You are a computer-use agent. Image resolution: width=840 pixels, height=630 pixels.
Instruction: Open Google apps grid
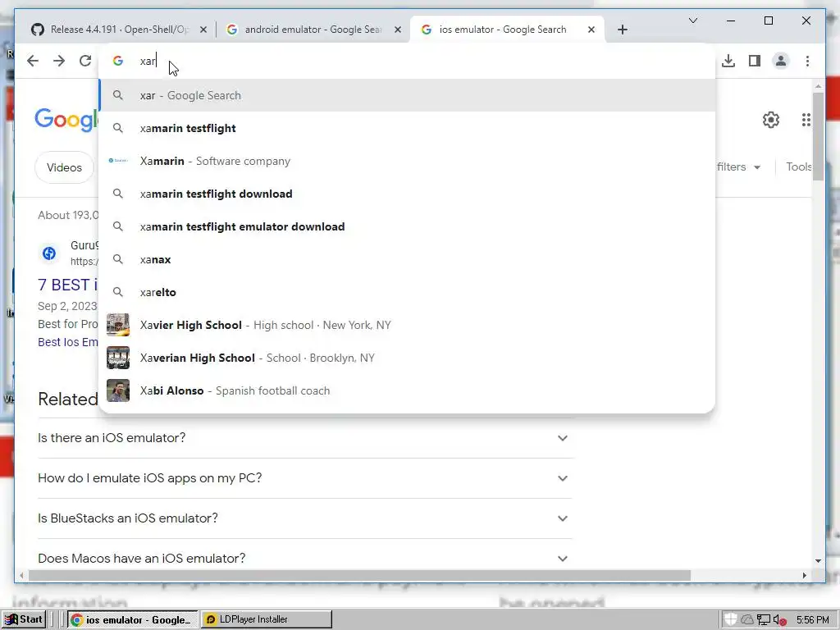(x=806, y=120)
